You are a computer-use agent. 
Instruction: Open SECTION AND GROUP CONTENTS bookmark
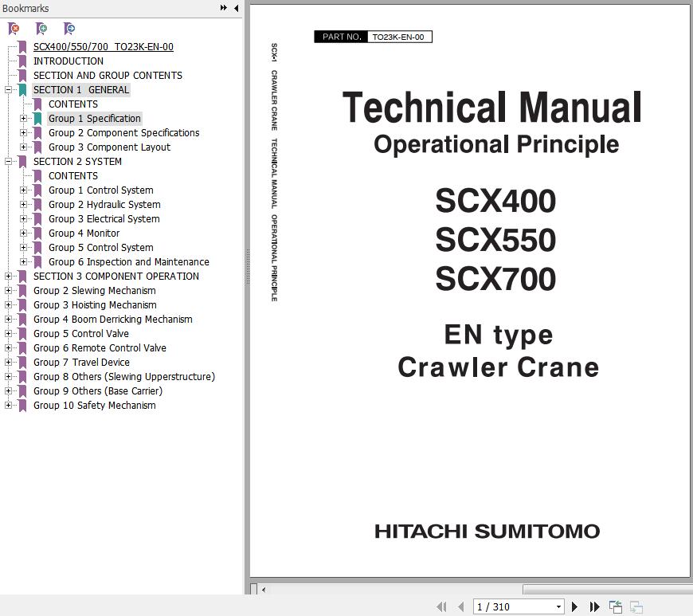click(x=108, y=76)
